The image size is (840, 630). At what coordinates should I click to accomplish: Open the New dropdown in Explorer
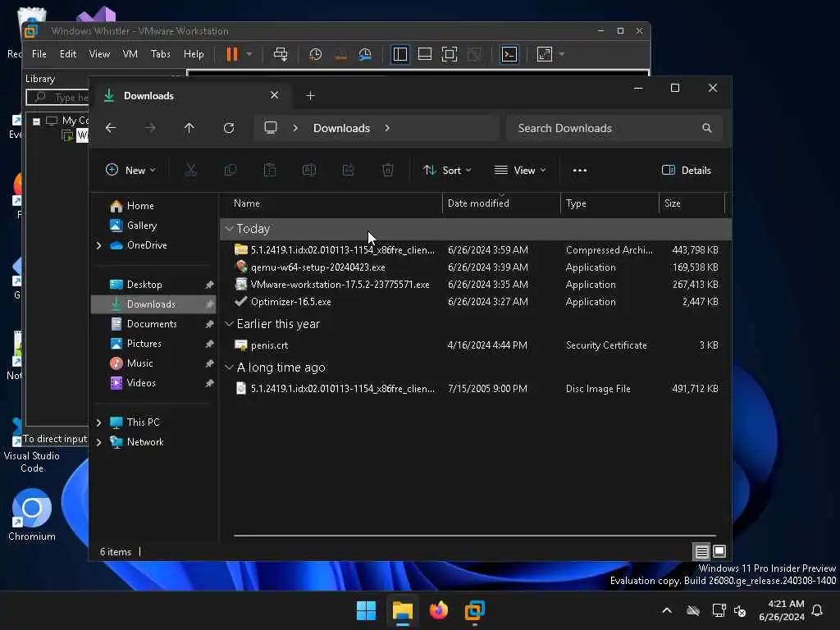pos(130,171)
